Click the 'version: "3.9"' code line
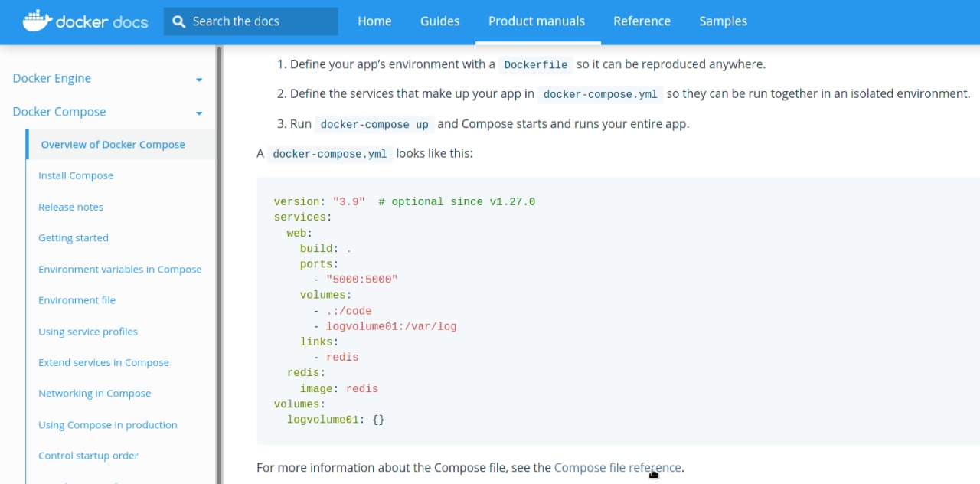This screenshot has height=484, width=980. click(319, 202)
